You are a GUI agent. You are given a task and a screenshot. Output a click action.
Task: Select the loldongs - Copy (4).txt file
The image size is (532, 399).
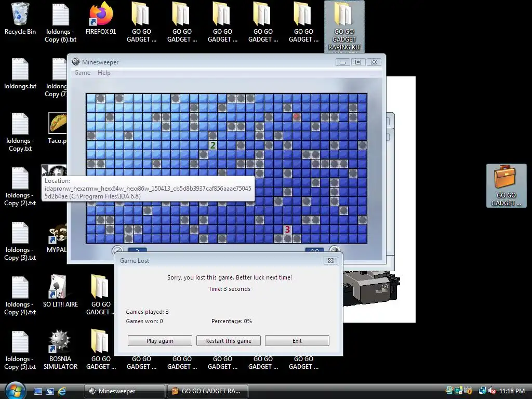[20, 296]
